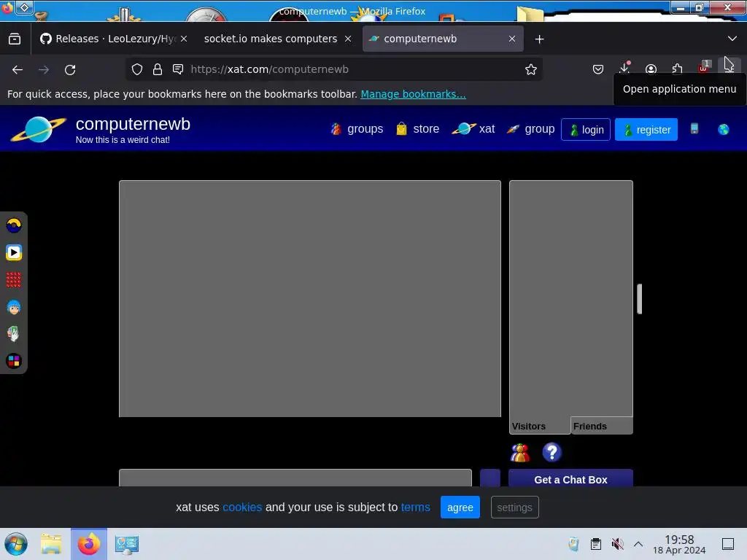747x560 pixels.
Task: Click the chat message input box
Action: (x=295, y=478)
